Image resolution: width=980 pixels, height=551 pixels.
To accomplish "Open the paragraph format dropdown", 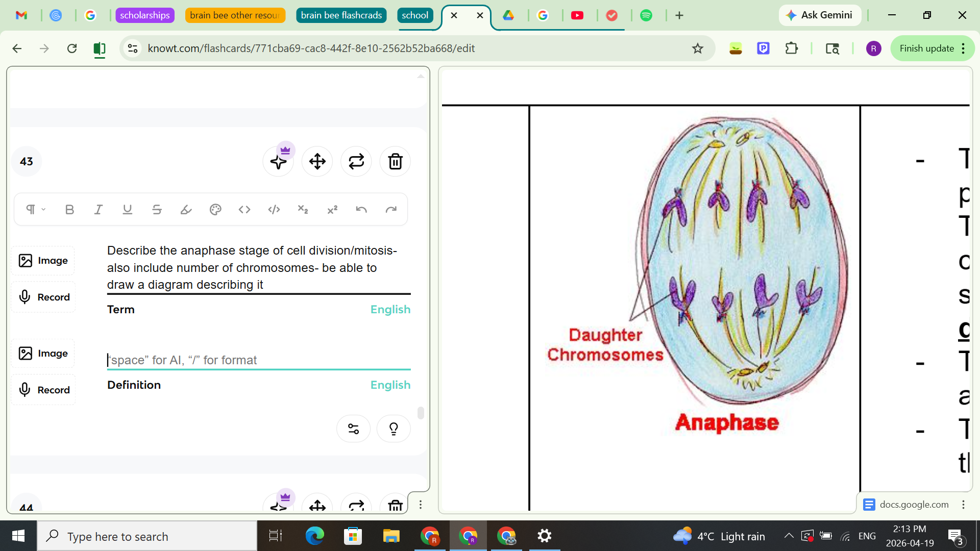I will pyautogui.click(x=34, y=209).
